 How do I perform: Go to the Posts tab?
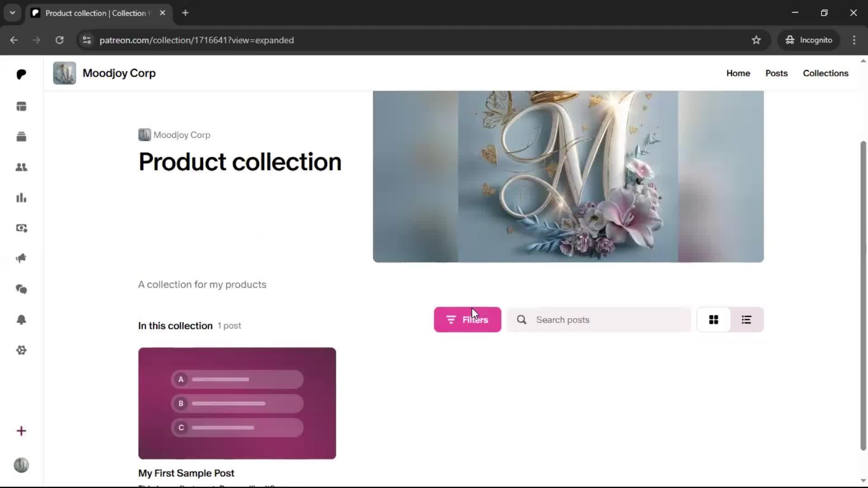click(x=776, y=73)
